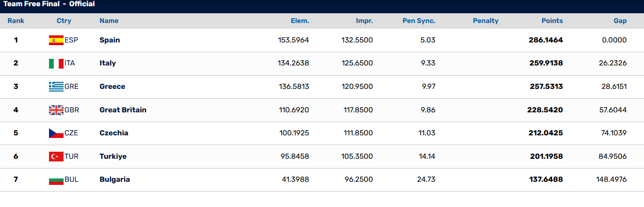Click the Elem. column header
644x207 pixels.
(300, 21)
